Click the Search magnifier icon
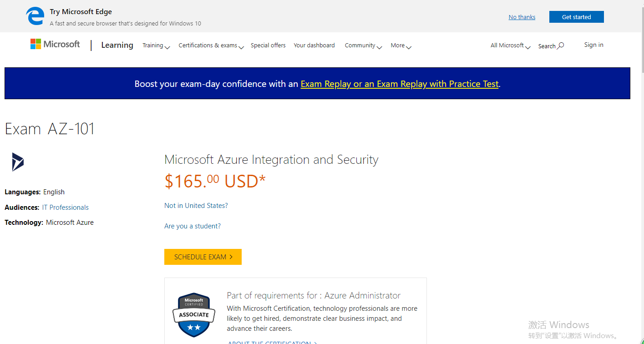Screen dimensions: 644x344 point(561,46)
